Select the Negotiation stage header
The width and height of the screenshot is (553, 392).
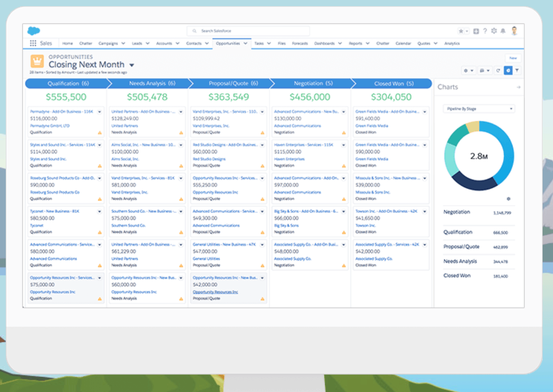click(312, 84)
